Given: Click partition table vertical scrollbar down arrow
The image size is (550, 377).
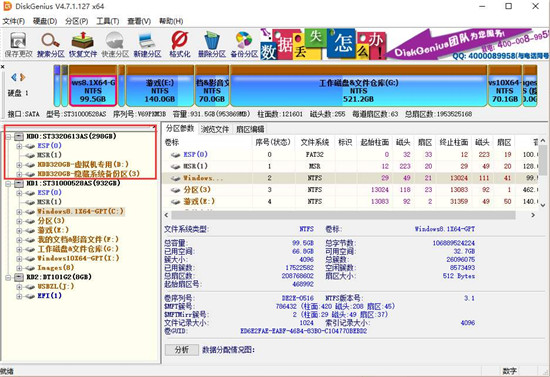Looking at the screenshot, I should [x=543, y=205].
